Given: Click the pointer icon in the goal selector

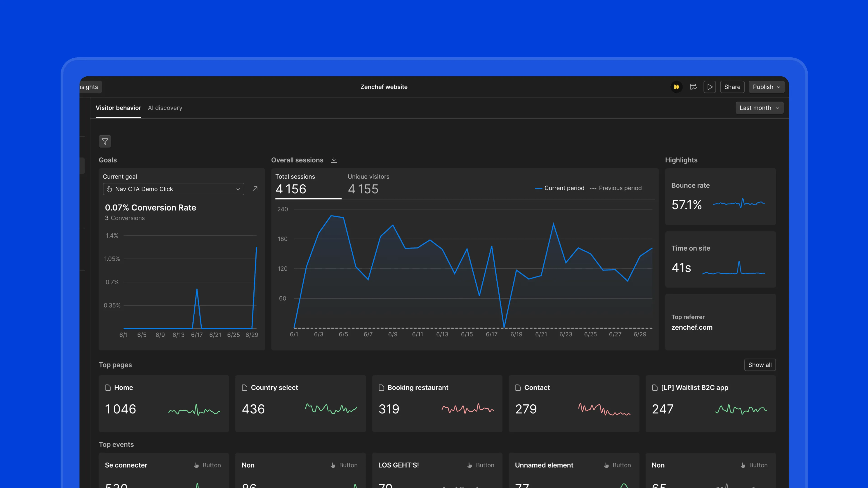Looking at the screenshot, I should 109,189.
